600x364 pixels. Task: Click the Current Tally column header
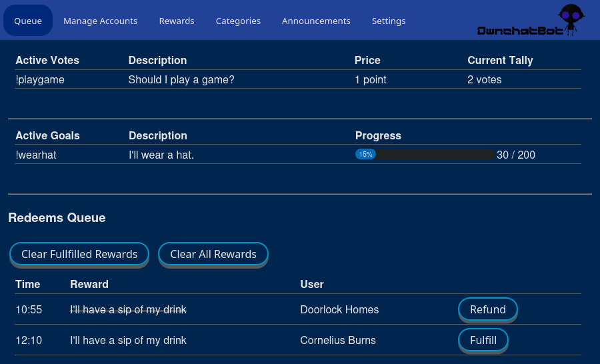(500, 61)
